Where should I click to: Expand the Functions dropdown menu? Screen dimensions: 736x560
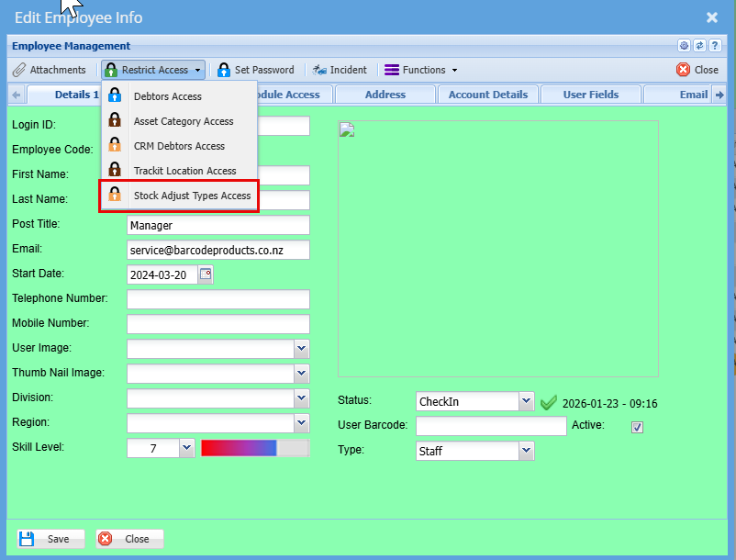[x=419, y=70]
